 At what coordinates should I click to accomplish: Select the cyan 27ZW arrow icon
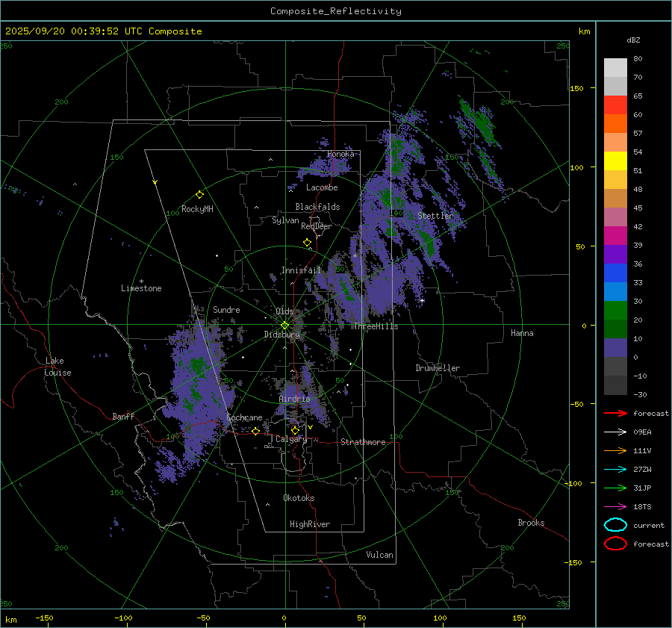click(x=615, y=469)
